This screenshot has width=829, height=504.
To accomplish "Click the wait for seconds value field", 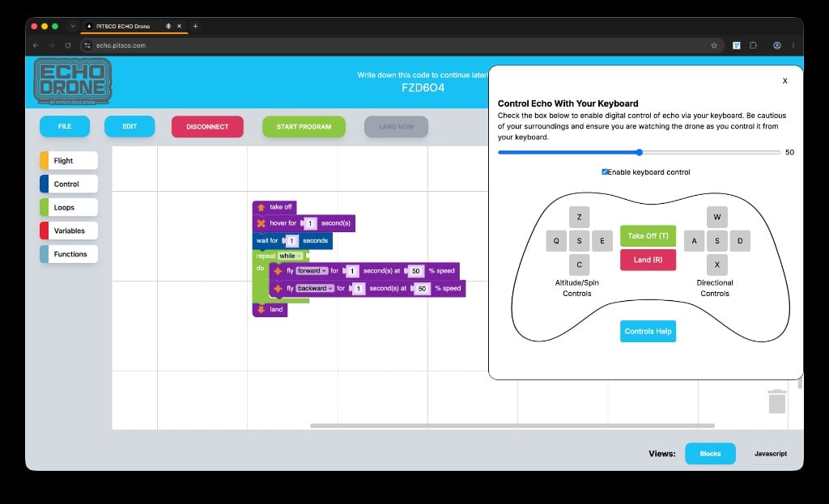I will click(x=291, y=241).
